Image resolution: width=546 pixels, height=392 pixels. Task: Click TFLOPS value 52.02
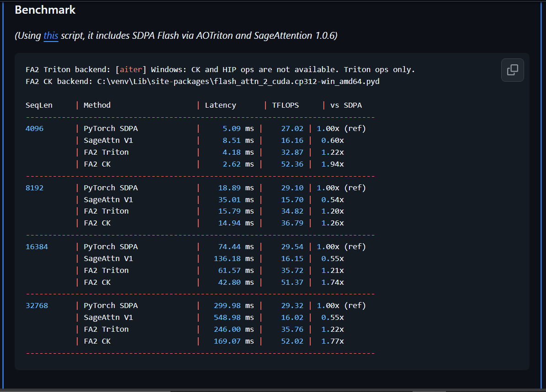[292, 341]
